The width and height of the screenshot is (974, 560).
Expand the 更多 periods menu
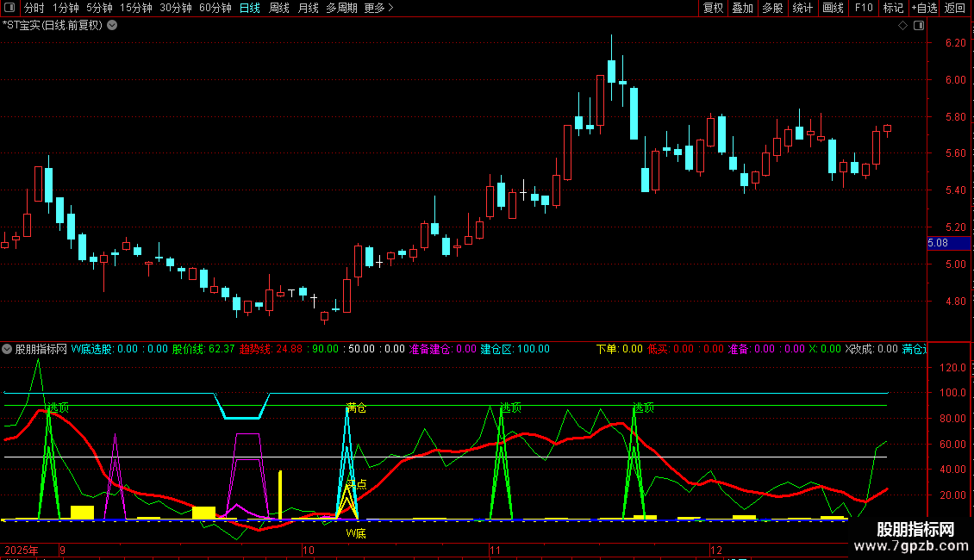point(378,9)
